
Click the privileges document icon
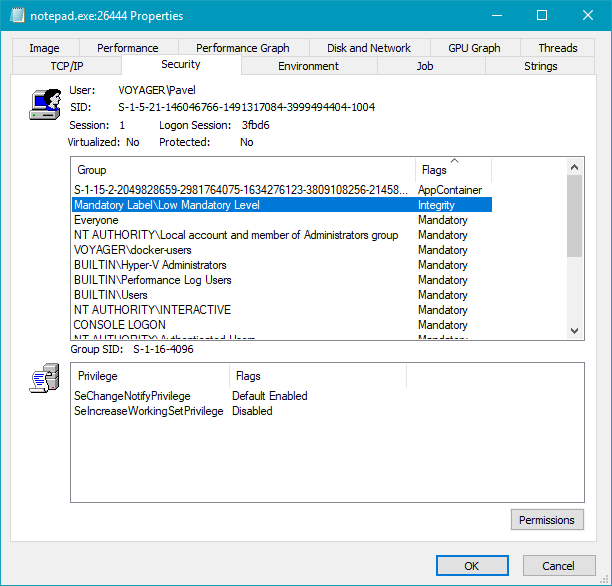(45, 381)
